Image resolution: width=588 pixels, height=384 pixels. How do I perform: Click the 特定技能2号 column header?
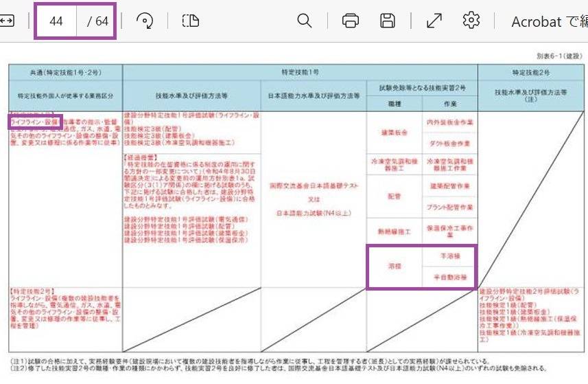pos(530,71)
